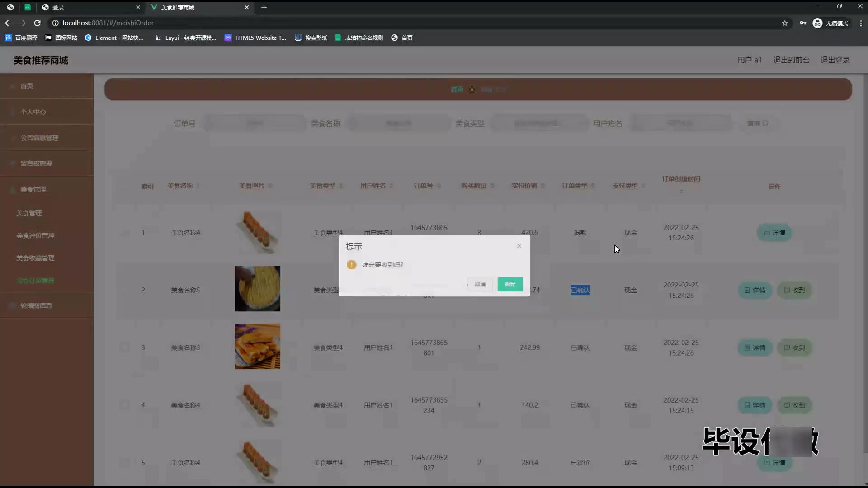This screenshot has height=488, width=868.
Task: Click 收到 for row 2 美食名称5
Action: 794,290
